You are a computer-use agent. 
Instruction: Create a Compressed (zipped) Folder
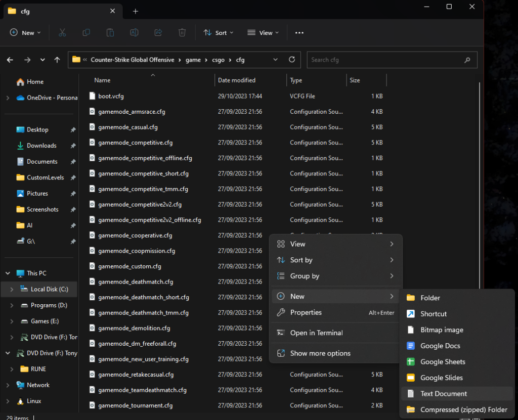pyautogui.click(x=457, y=410)
